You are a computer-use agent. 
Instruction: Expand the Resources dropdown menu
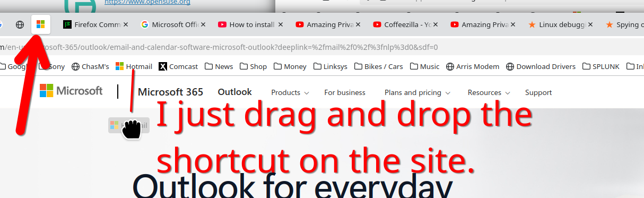pos(489,92)
